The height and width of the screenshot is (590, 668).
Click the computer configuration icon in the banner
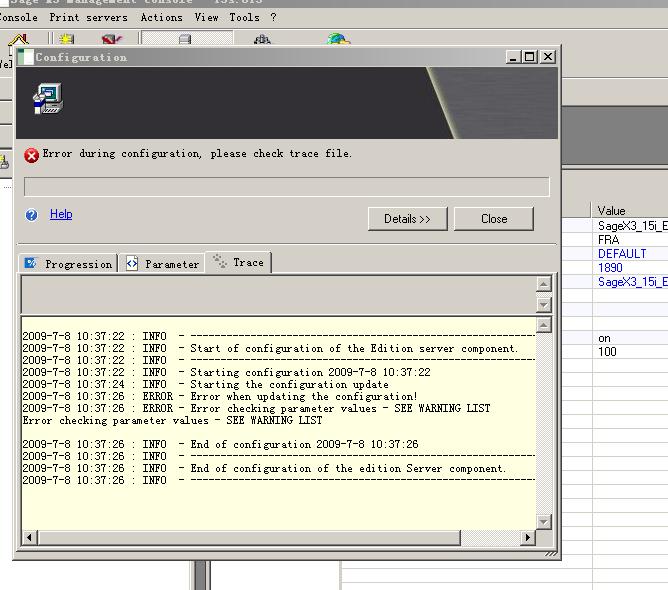coord(47,99)
